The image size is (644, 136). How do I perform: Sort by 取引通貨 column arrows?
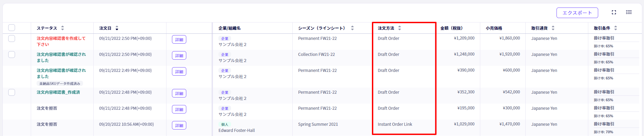coord(553,28)
